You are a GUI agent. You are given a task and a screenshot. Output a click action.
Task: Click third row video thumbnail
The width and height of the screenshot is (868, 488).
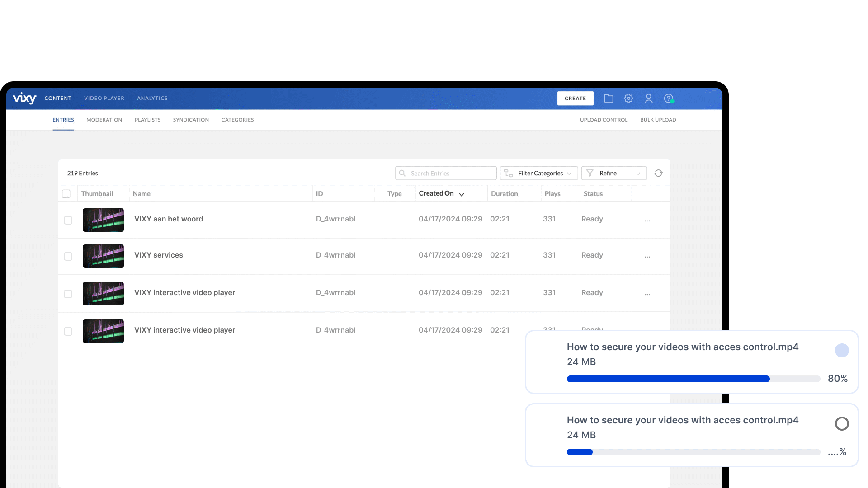pos(103,294)
